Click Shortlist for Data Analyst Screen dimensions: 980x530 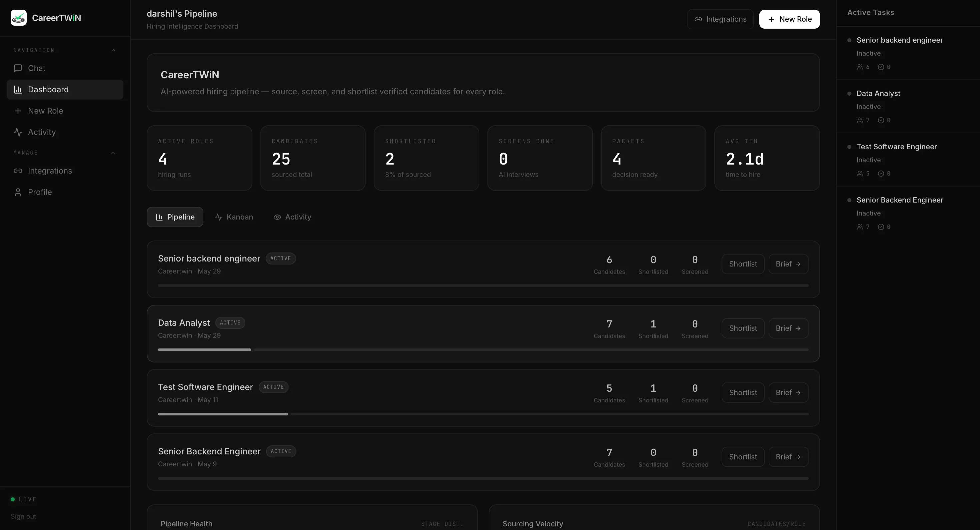click(743, 328)
